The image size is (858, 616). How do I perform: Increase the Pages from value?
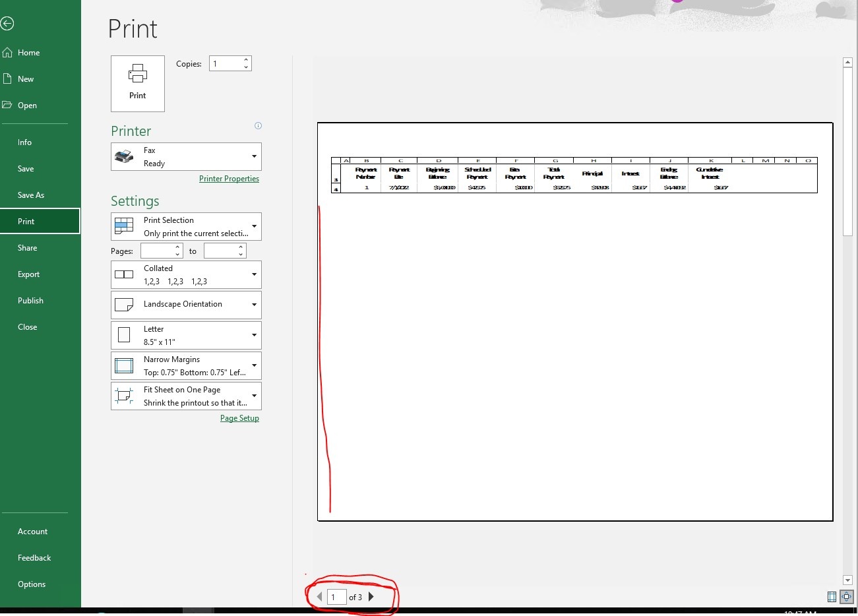(x=178, y=247)
